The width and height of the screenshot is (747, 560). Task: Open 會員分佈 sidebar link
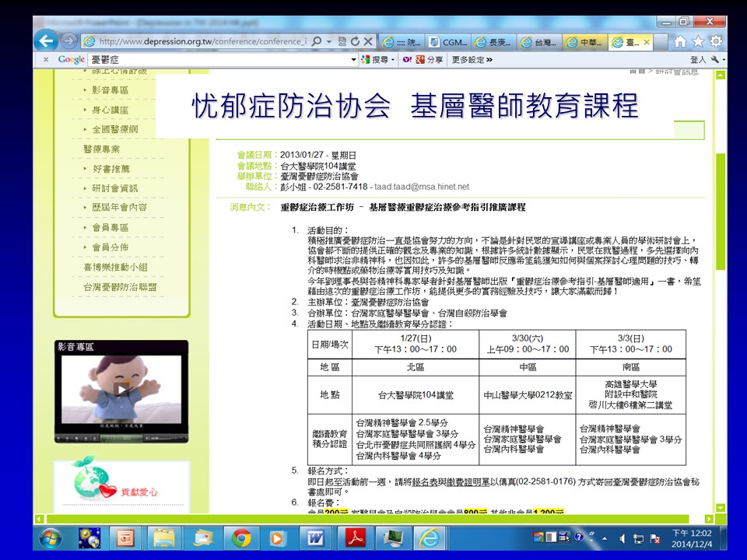coord(110,247)
